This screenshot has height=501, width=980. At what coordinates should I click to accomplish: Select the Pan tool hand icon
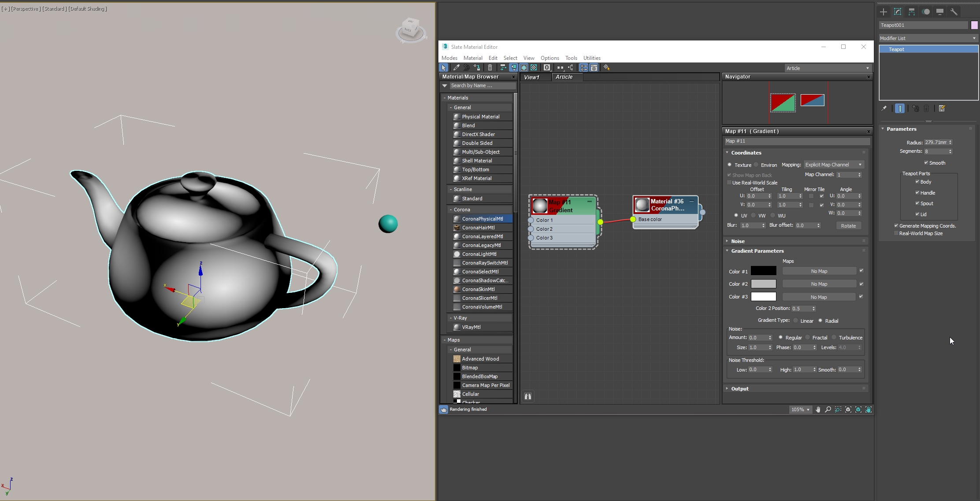tap(818, 409)
